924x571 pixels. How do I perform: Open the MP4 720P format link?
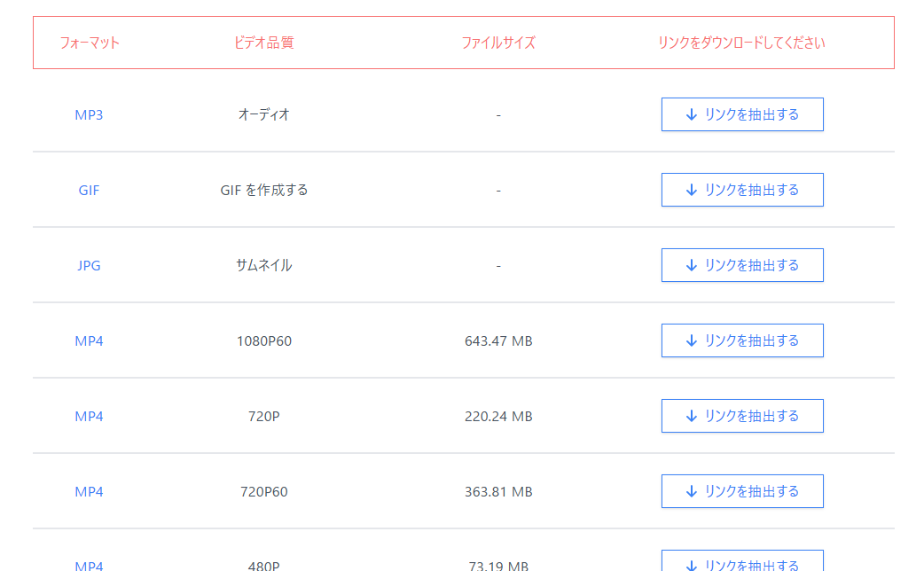point(89,415)
